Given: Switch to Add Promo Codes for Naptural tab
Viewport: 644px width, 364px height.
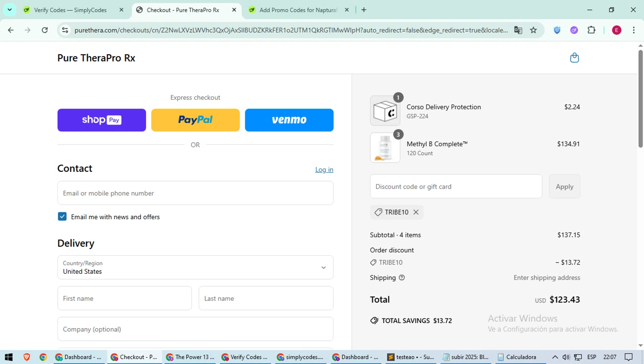Looking at the screenshot, I should pos(299,10).
